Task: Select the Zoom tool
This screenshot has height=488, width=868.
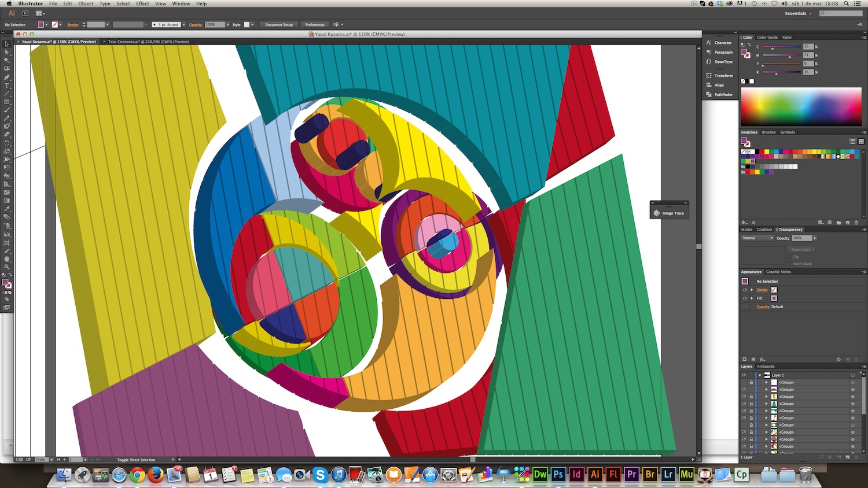Action: (x=7, y=267)
